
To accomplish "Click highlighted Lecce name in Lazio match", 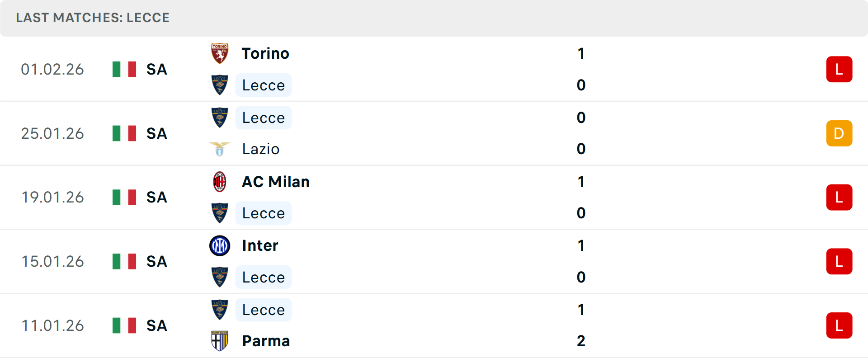I will (x=264, y=118).
